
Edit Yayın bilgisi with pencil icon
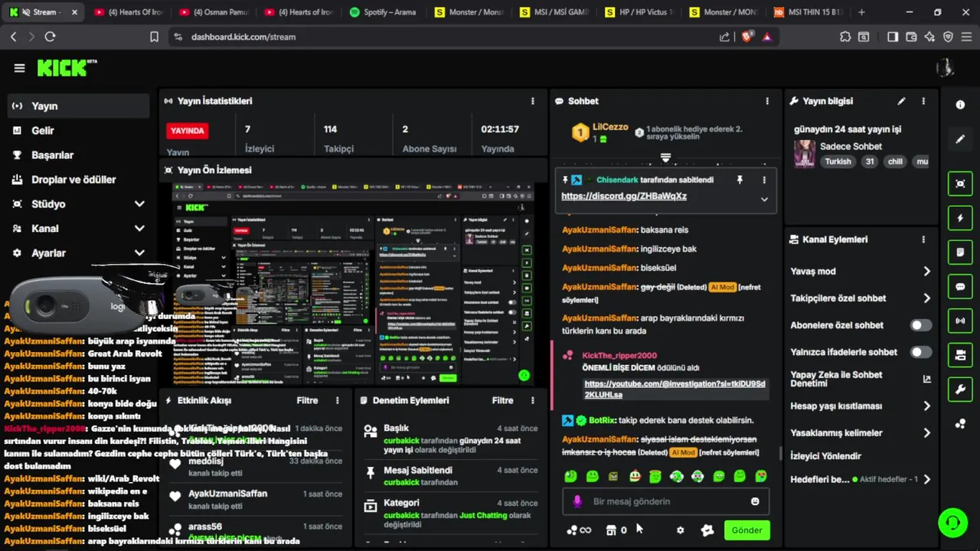pos(901,101)
